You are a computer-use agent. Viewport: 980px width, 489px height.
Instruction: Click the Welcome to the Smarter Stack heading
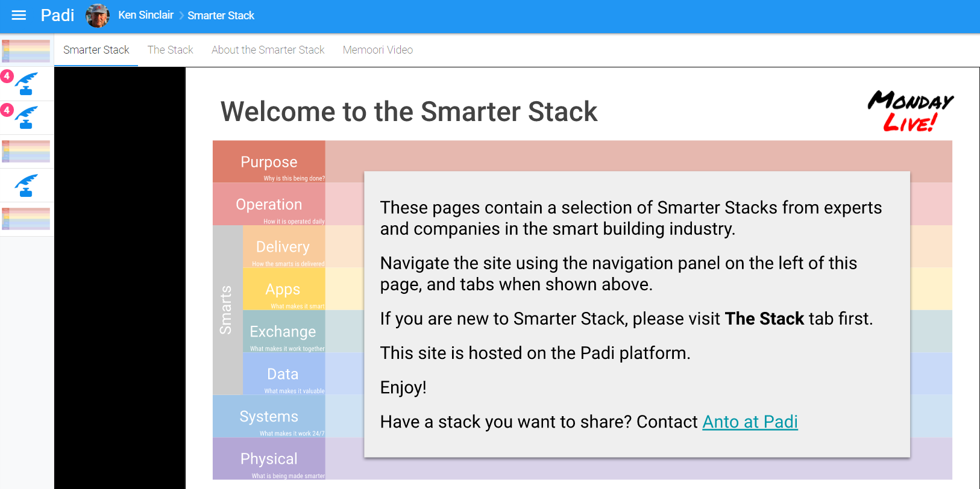[409, 111]
